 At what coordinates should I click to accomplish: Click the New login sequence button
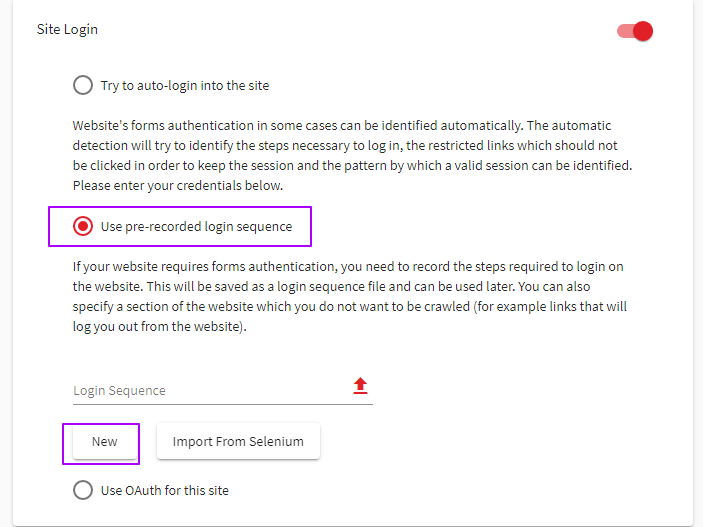(104, 441)
